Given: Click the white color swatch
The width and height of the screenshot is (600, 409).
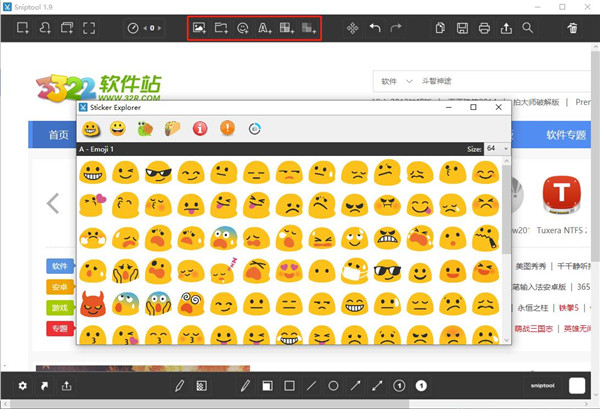Looking at the screenshot, I should point(577,385).
